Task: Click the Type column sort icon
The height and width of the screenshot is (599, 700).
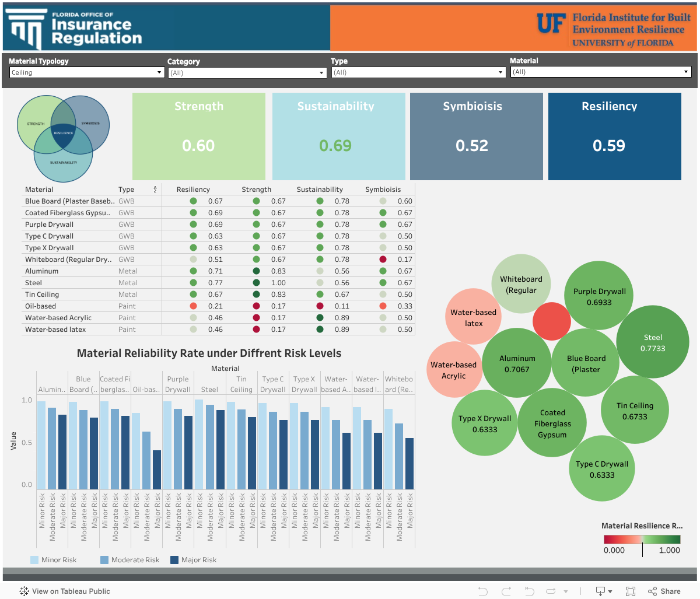Action: point(155,190)
